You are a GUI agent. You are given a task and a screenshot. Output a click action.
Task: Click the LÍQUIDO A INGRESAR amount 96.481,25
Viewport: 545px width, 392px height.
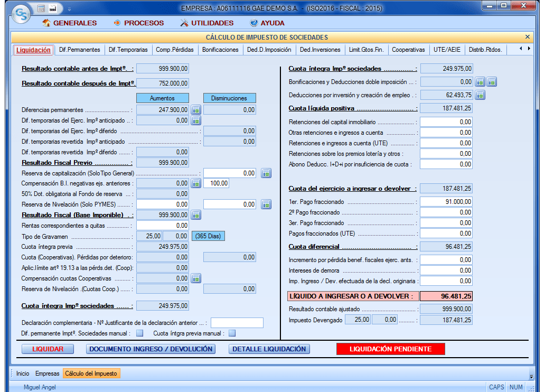click(446, 296)
